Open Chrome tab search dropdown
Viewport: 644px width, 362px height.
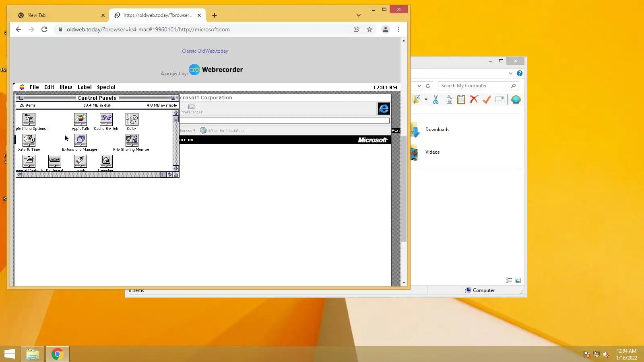(x=359, y=15)
